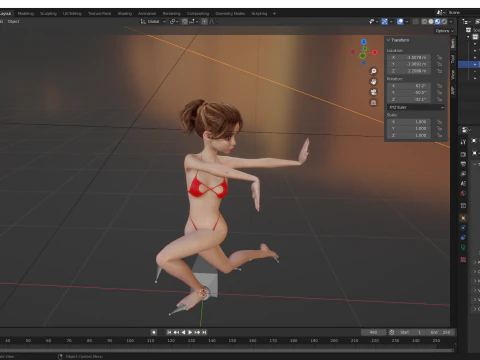Open the Tool sidebar tab
This screenshot has width=480, height=360.
(x=453, y=59)
